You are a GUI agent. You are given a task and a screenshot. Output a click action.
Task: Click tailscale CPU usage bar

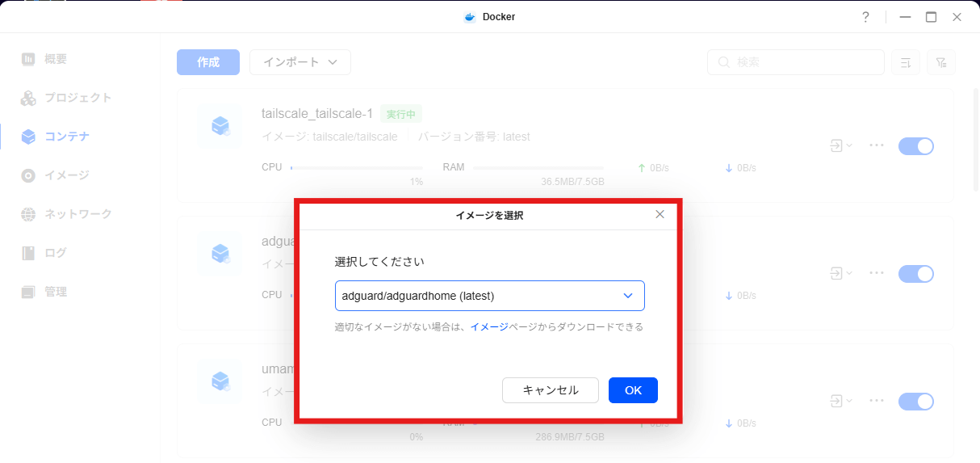(x=357, y=168)
